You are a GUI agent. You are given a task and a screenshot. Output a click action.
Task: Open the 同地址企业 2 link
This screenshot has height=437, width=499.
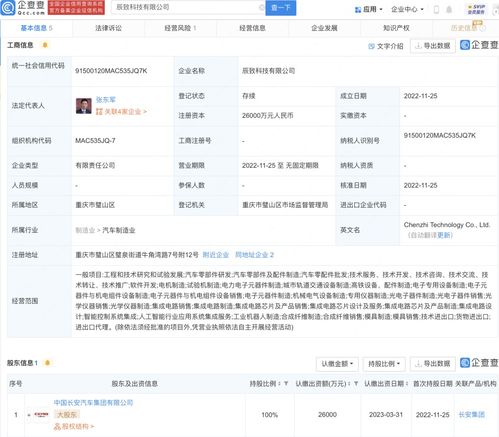254,255
